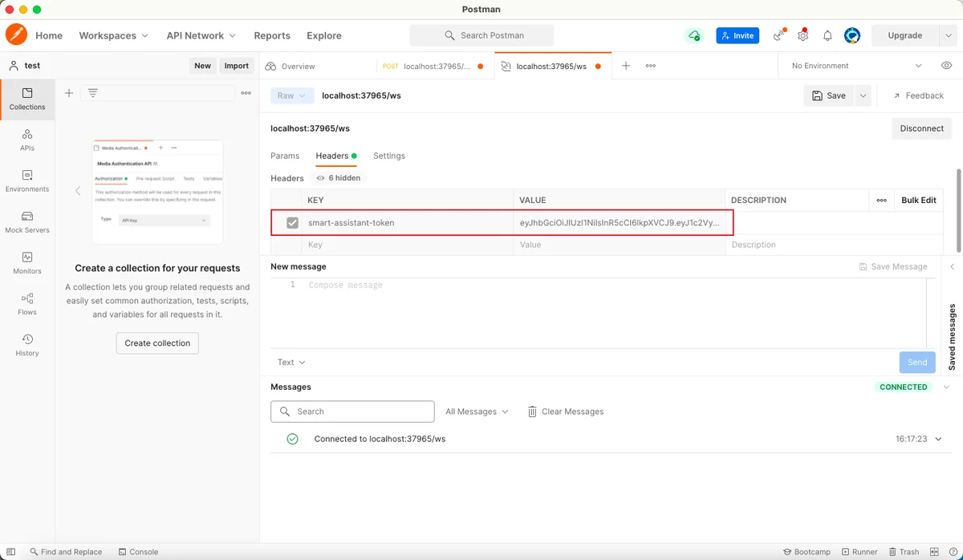Open the Monitors sidebar panel

27,263
